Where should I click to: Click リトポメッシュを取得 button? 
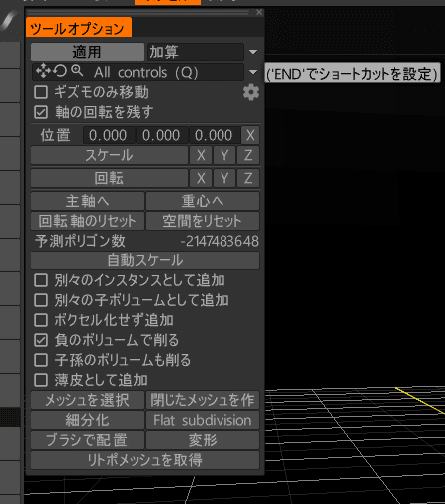[145, 460]
